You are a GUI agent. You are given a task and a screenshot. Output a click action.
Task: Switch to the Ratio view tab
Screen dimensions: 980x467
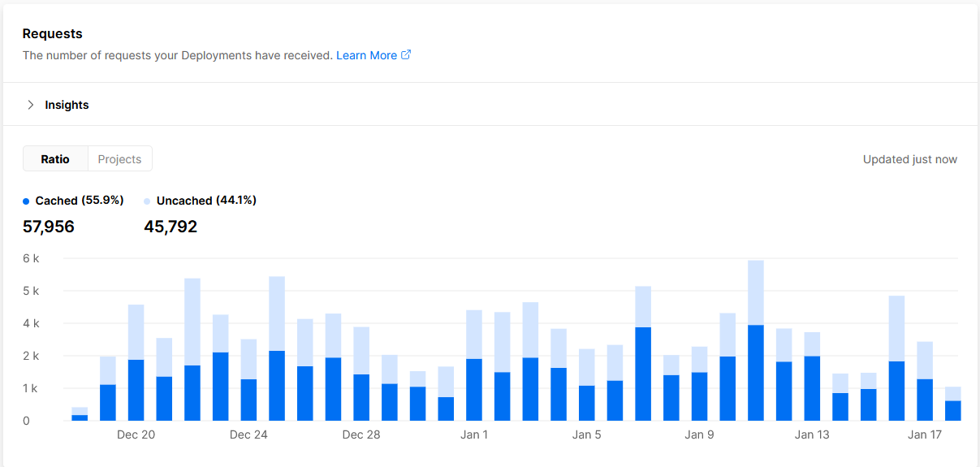[55, 159]
